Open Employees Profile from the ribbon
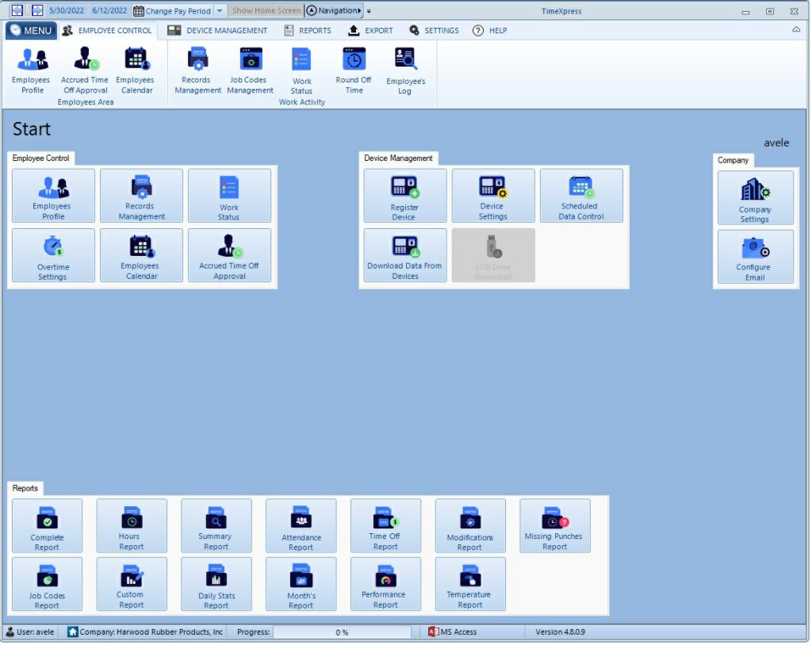 (31, 70)
